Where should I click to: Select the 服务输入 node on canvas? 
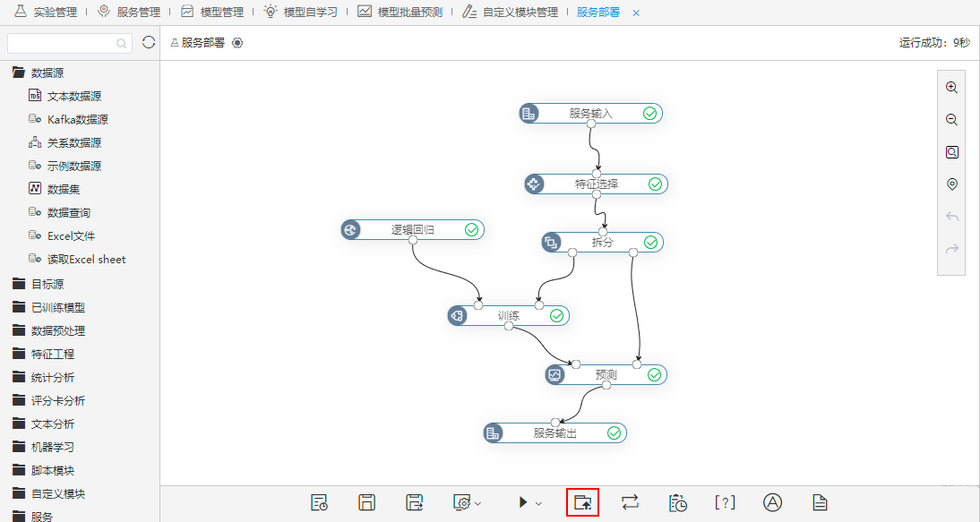pyautogui.click(x=590, y=113)
